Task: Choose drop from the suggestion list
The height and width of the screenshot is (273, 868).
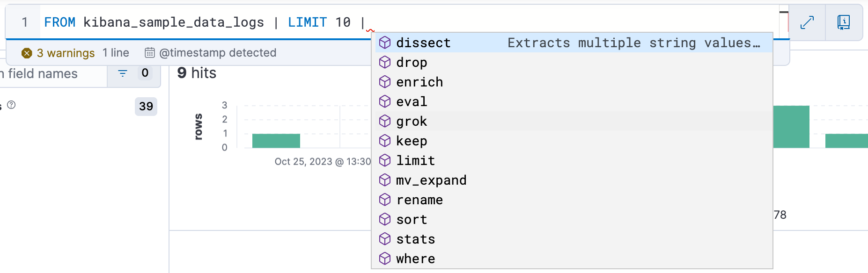Action: point(572,62)
